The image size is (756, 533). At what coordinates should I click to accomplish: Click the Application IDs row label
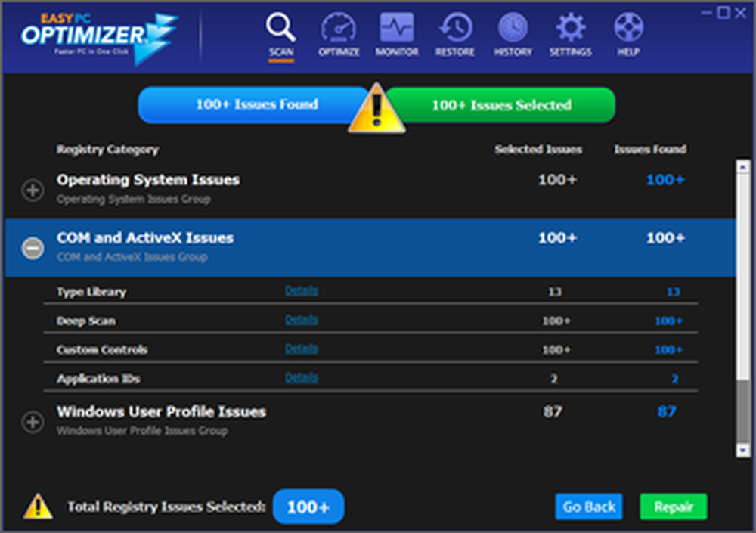click(98, 379)
